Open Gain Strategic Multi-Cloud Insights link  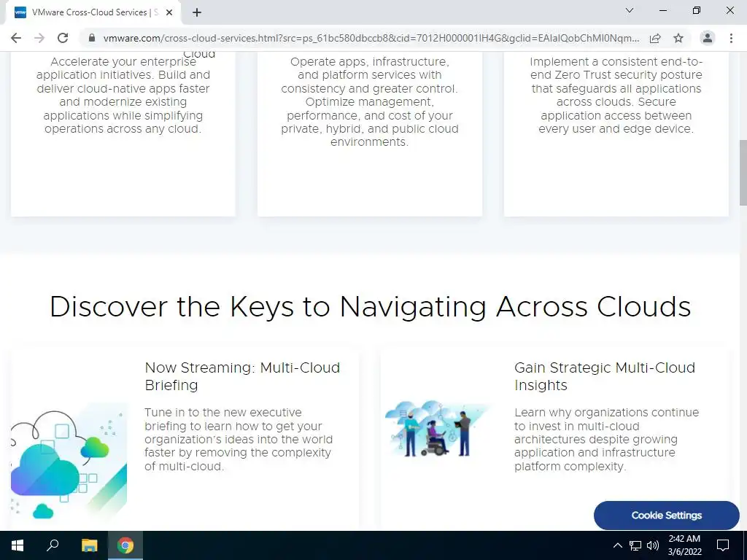(x=605, y=376)
